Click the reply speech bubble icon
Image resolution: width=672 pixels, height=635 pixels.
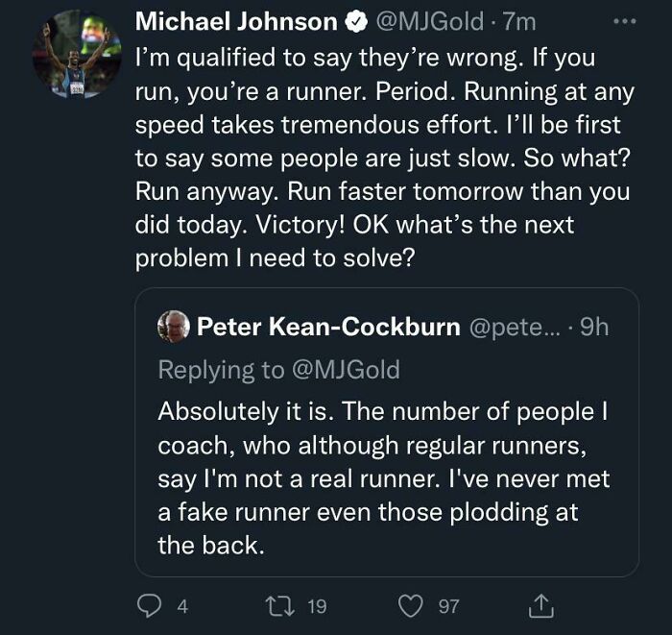click(x=151, y=605)
